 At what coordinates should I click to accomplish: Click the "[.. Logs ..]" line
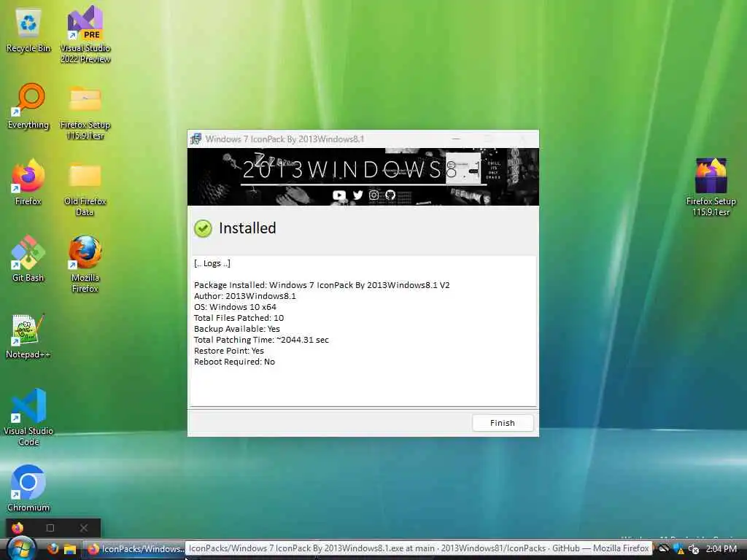pyautogui.click(x=212, y=263)
